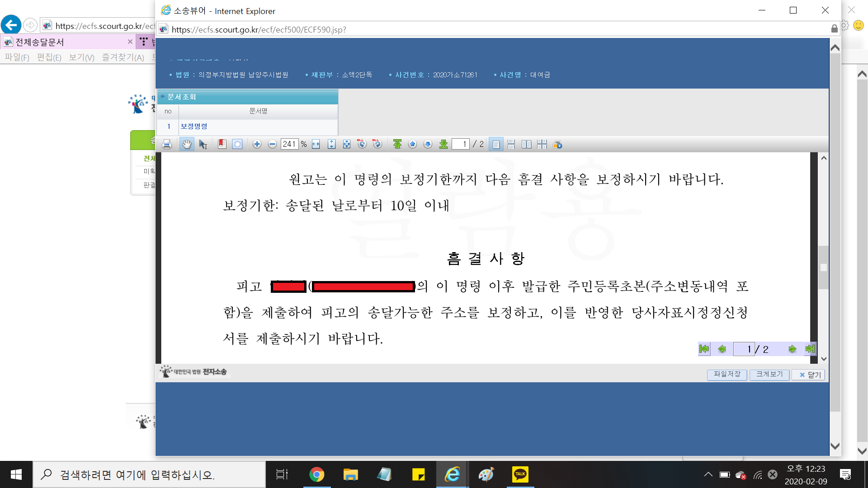
Task: Click the print icon in viewer toolbar
Action: (x=167, y=144)
